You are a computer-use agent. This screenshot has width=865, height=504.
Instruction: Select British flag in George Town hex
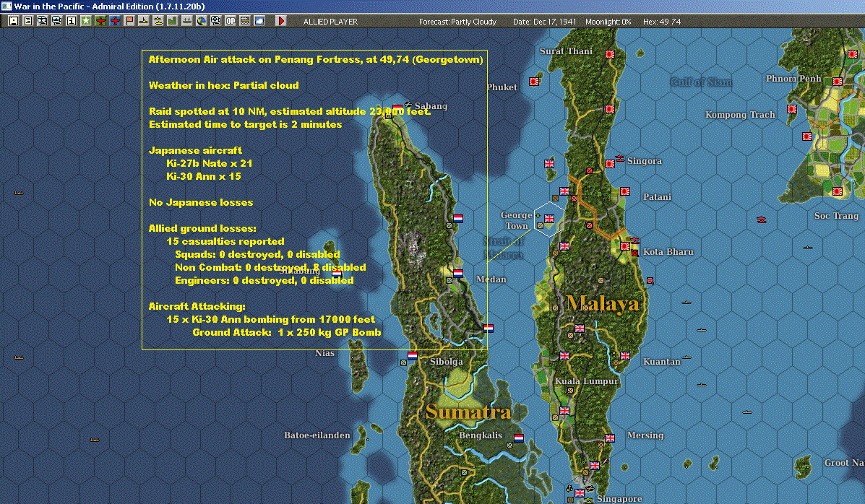549,218
